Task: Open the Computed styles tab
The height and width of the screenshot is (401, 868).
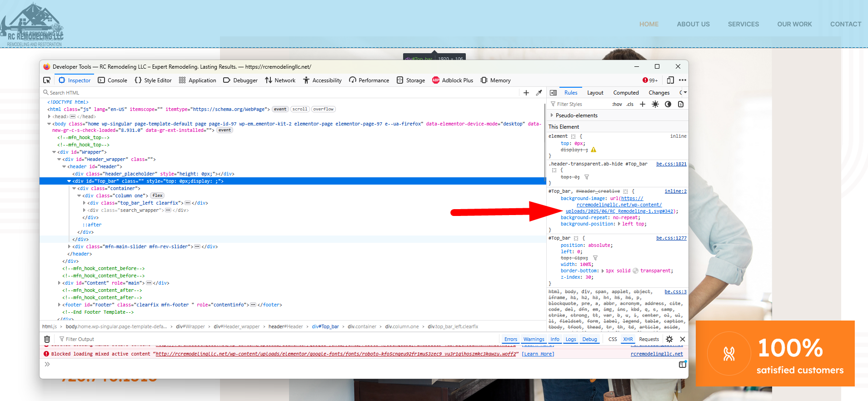Action: pos(626,93)
